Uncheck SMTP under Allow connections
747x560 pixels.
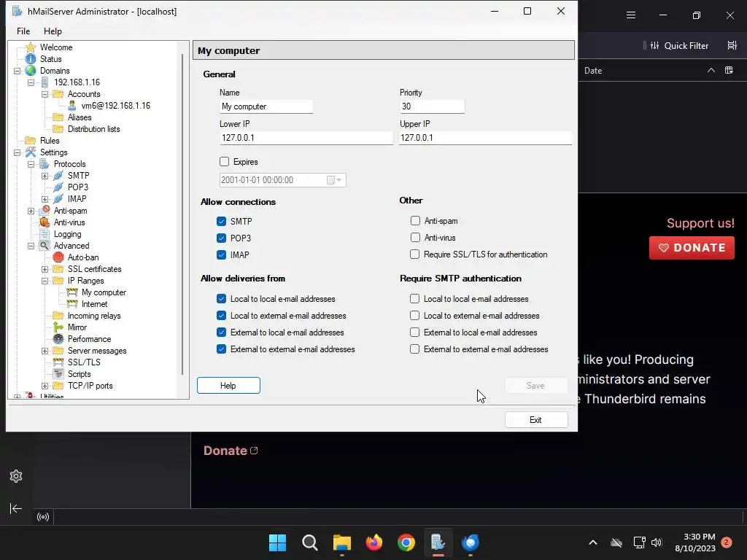(222, 222)
